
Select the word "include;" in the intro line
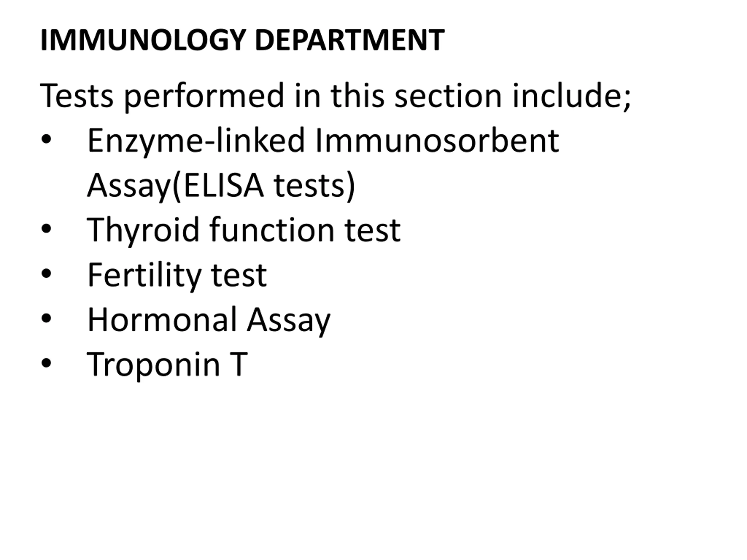(x=571, y=96)
